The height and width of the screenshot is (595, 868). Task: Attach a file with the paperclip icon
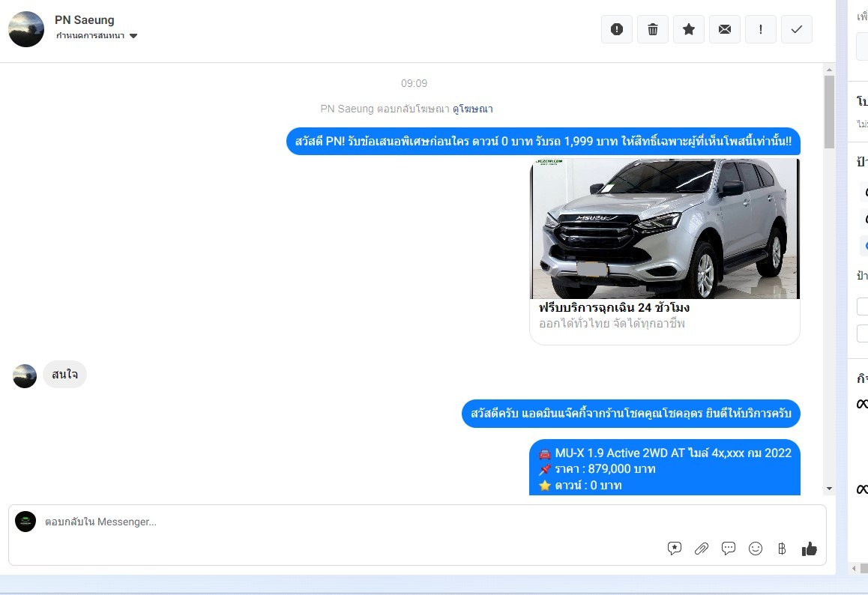pos(702,549)
